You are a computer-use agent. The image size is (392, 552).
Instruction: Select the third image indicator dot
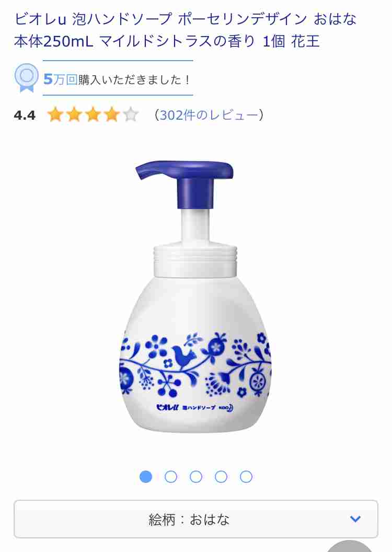coord(196,477)
